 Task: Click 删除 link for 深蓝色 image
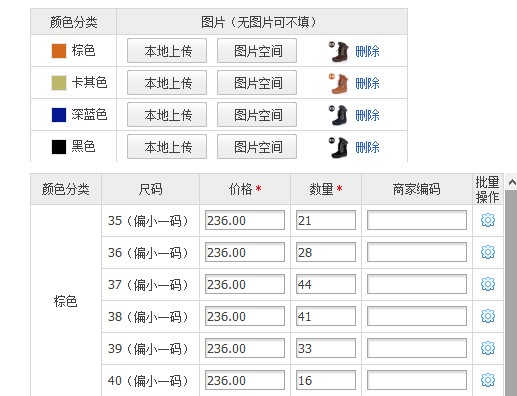click(x=367, y=115)
